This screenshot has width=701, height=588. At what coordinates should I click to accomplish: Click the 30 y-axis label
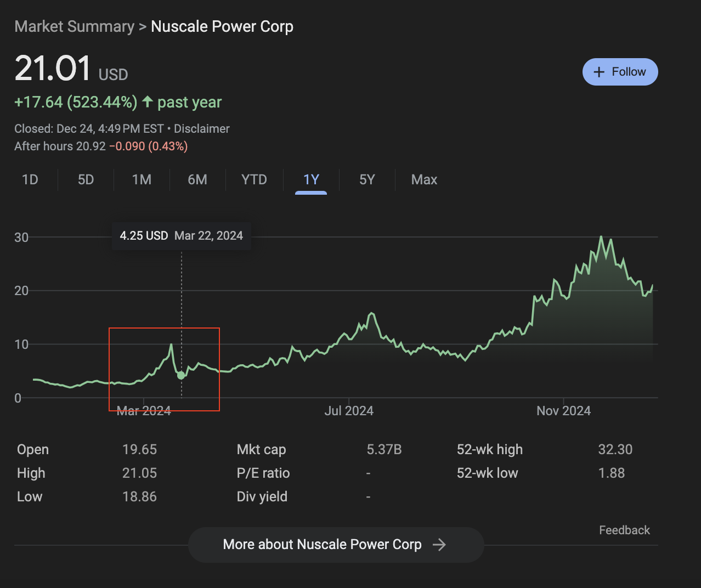[x=21, y=238]
